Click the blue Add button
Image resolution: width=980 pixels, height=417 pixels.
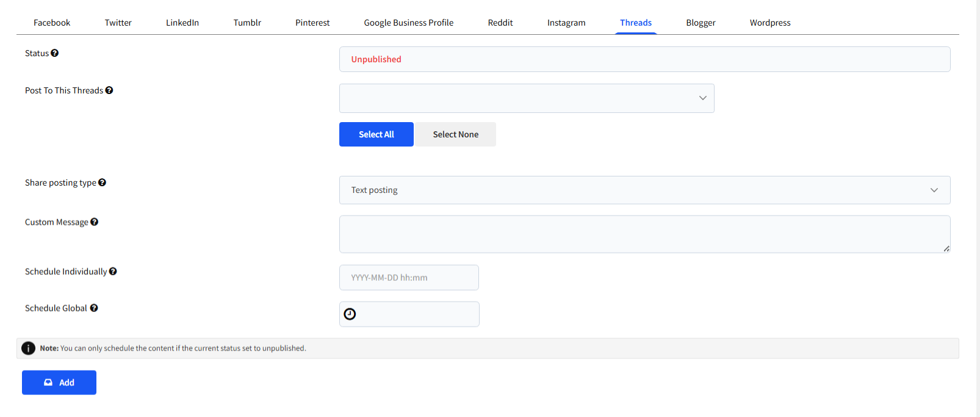click(59, 382)
